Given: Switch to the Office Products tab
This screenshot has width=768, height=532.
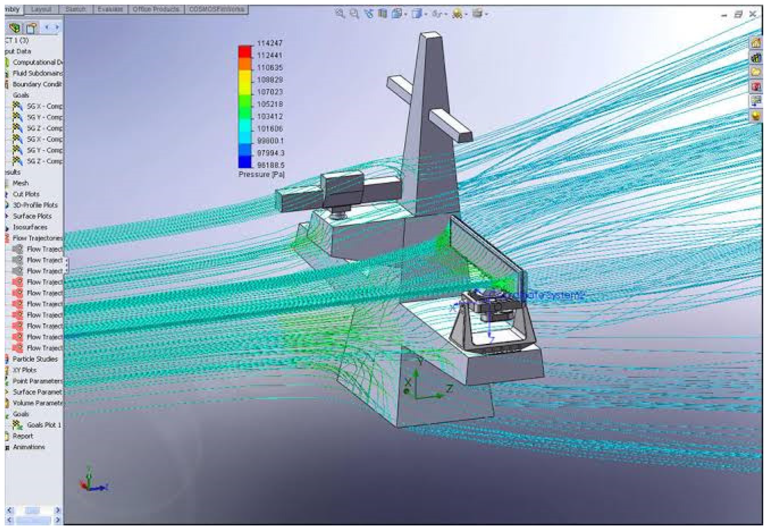Looking at the screenshot, I should tap(156, 9).
